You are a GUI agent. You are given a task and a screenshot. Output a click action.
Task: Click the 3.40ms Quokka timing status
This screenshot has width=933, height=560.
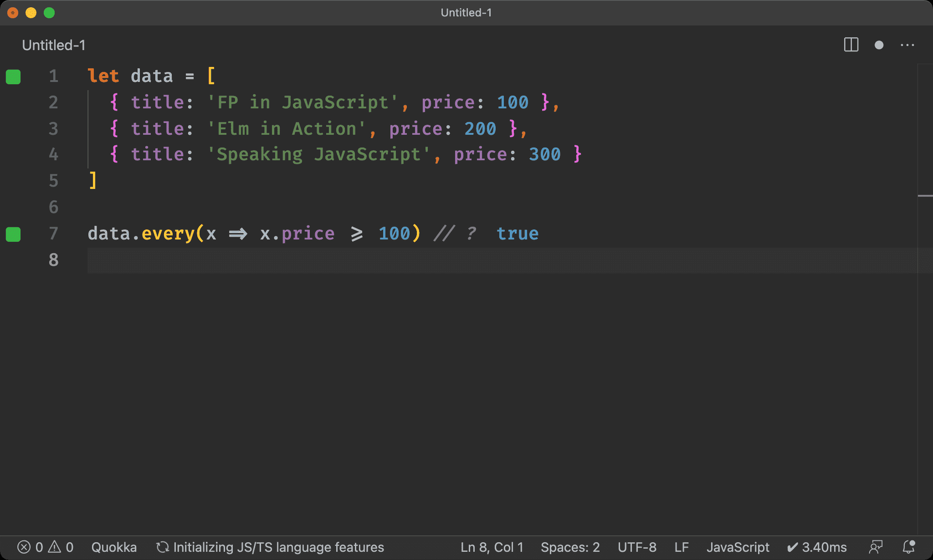point(817,547)
